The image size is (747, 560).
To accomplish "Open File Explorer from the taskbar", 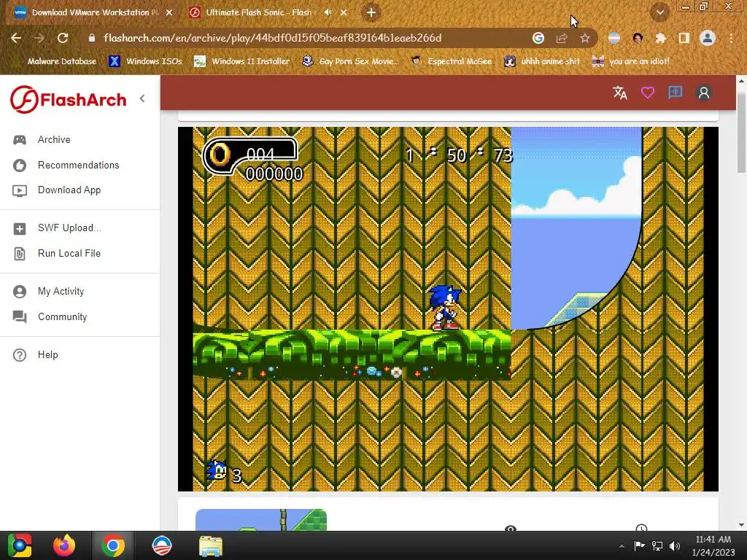I will click(210, 545).
